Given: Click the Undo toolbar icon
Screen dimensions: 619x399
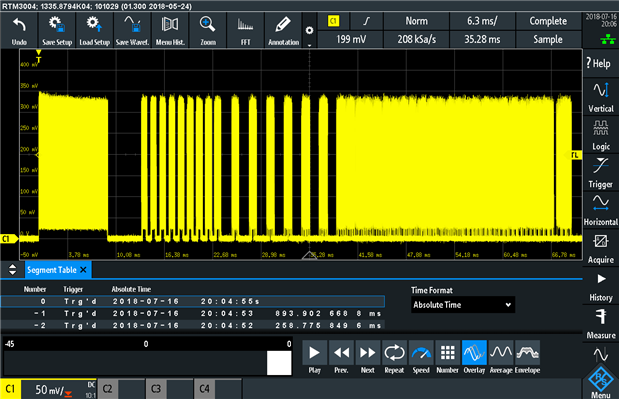Looking at the screenshot, I should 19,30.
